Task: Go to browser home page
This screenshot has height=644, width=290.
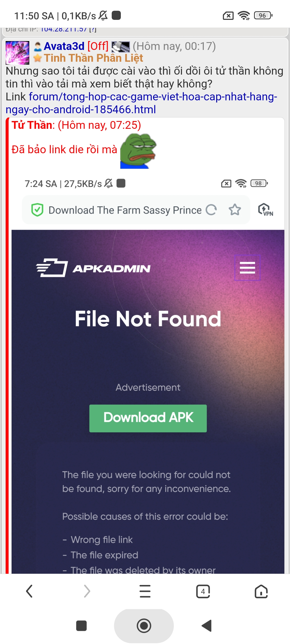Action: (261, 591)
